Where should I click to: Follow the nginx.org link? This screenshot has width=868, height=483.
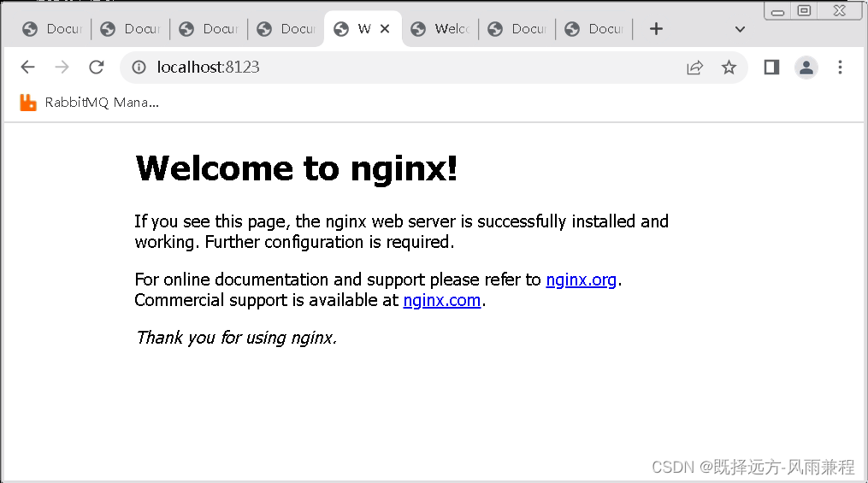581,280
